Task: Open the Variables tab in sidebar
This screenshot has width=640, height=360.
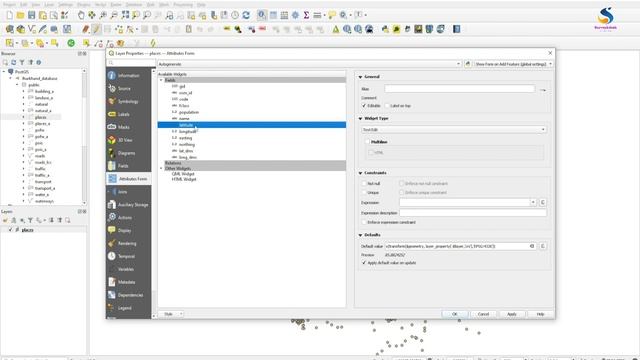Action: [129, 269]
